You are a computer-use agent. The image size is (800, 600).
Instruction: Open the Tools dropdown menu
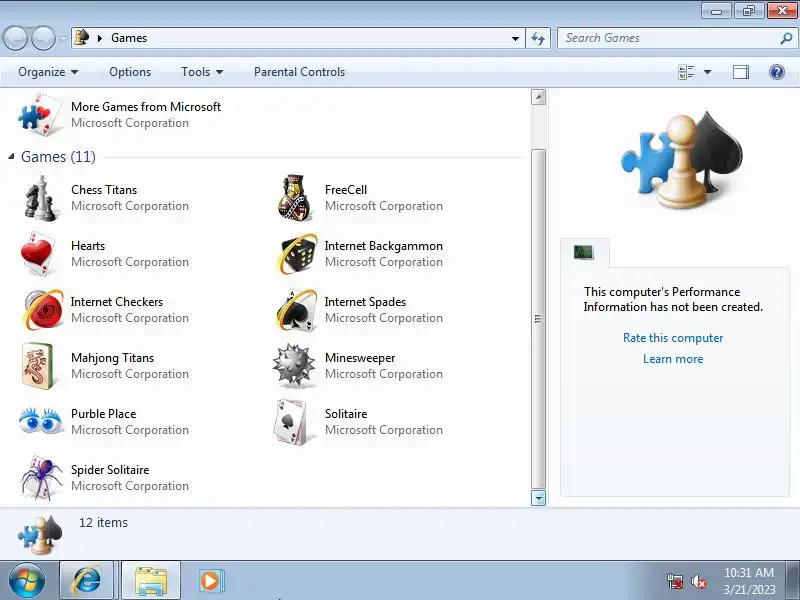(202, 72)
